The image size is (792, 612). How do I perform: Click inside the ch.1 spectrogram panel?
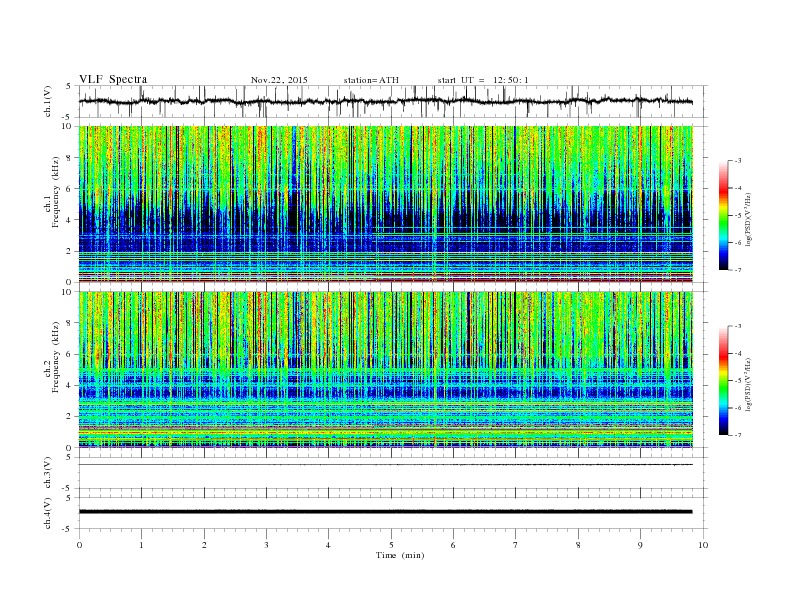(x=386, y=204)
